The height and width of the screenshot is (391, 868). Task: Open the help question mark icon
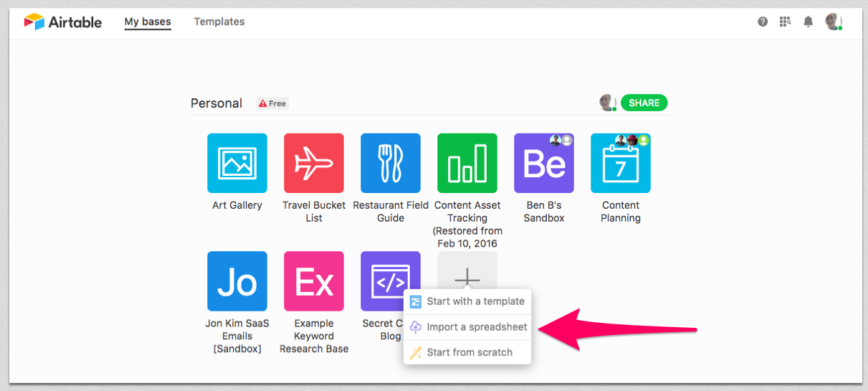763,22
